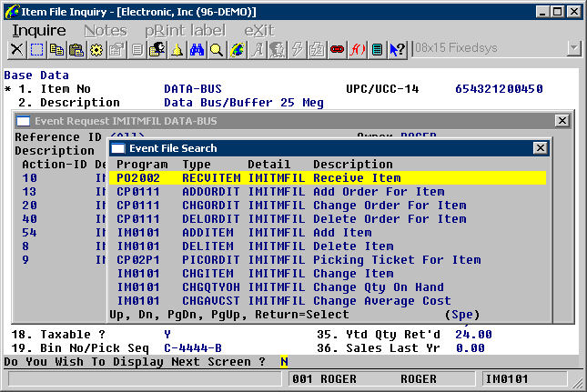
Task: Click the dashed rectangle select icon
Action: click(36, 50)
